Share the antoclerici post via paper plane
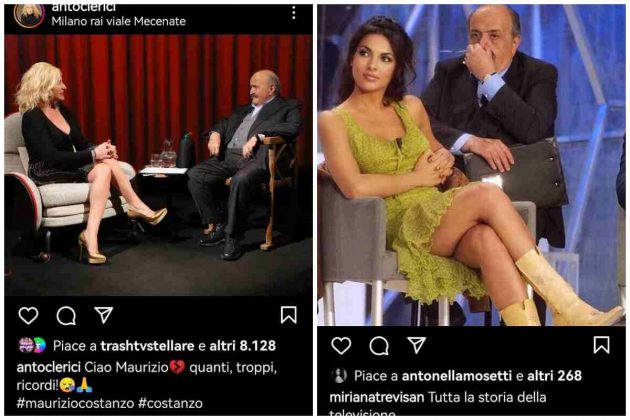The height and width of the screenshot is (420, 630). pos(104,315)
